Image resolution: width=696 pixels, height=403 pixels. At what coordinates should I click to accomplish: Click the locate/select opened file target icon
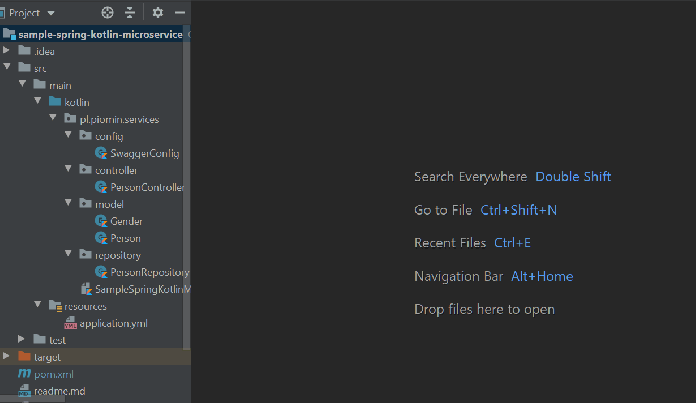(x=108, y=13)
